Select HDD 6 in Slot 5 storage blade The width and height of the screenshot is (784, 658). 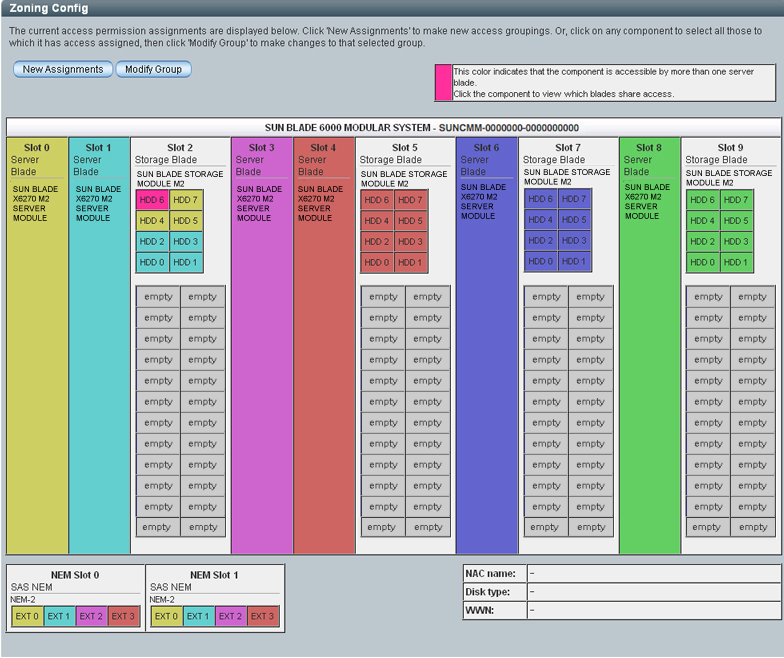point(377,200)
